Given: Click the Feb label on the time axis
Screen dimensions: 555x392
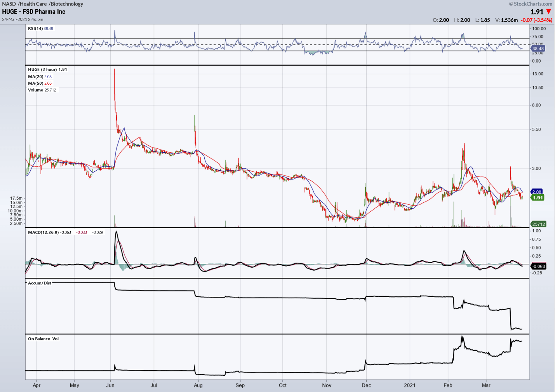Looking at the screenshot, I should pos(448,385).
